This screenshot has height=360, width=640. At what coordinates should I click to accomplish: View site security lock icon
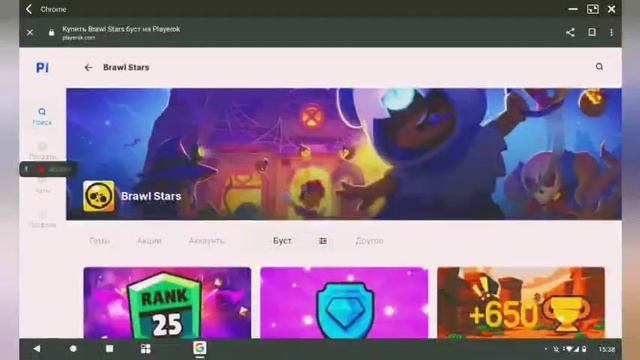tap(51, 33)
